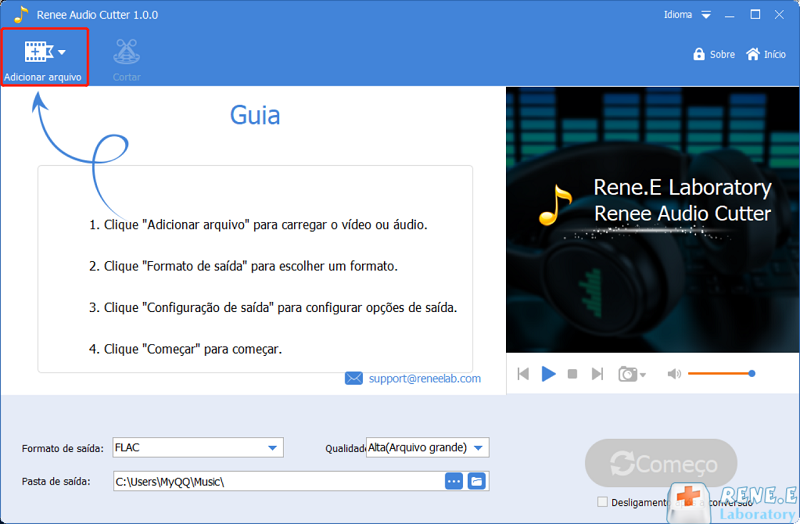
Task: Expand the camera snapshot options arrow
Action: (643, 375)
